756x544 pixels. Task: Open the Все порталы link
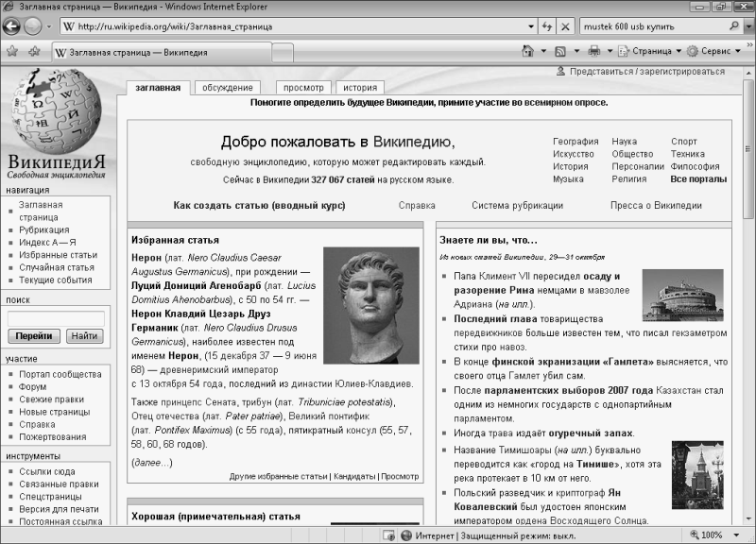pos(698,179)
